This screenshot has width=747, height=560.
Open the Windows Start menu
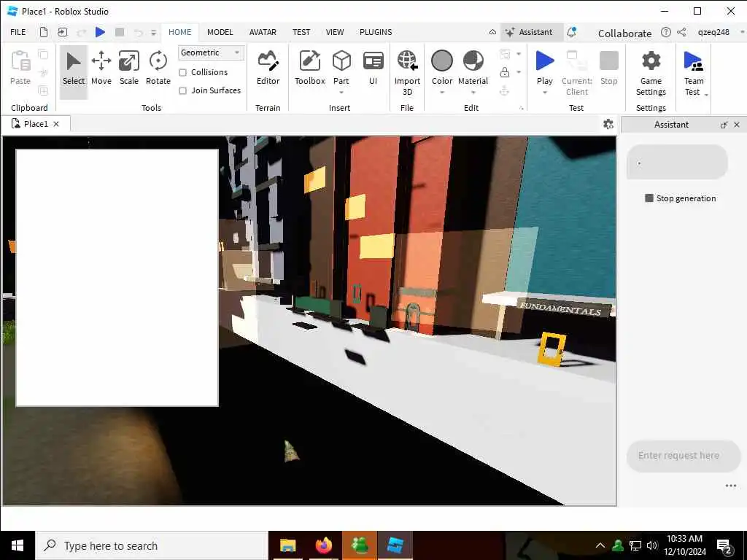point(18,545)
